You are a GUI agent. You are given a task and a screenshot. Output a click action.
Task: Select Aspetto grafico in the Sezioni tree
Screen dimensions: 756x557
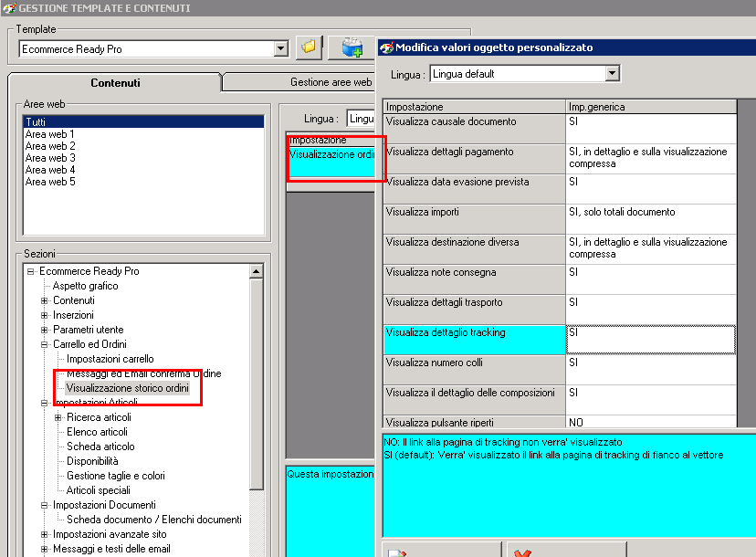(85, 286)
